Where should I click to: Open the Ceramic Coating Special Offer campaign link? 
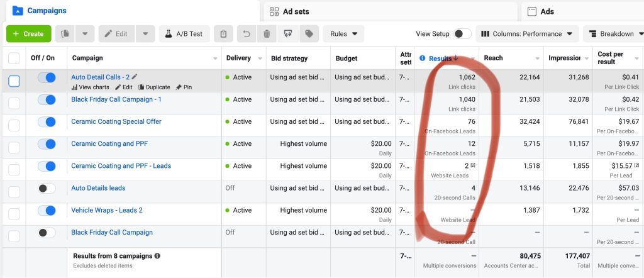pyautogui.click(x=116, y=121)
